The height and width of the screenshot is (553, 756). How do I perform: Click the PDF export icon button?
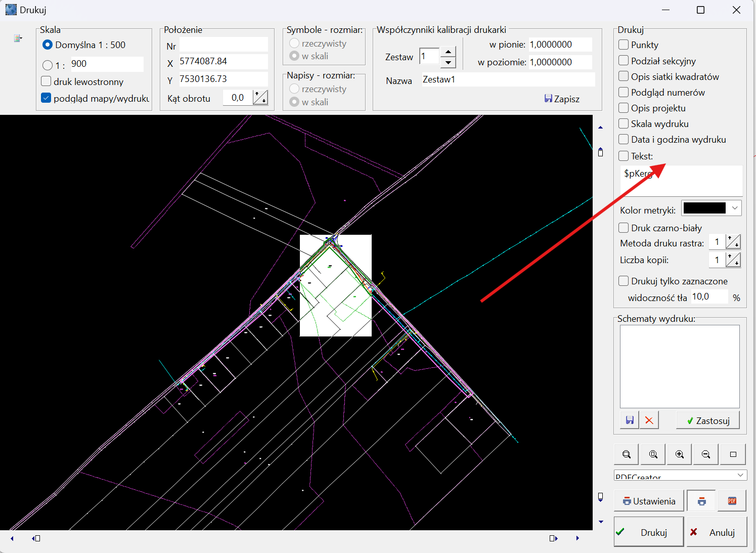coord(732,501)
